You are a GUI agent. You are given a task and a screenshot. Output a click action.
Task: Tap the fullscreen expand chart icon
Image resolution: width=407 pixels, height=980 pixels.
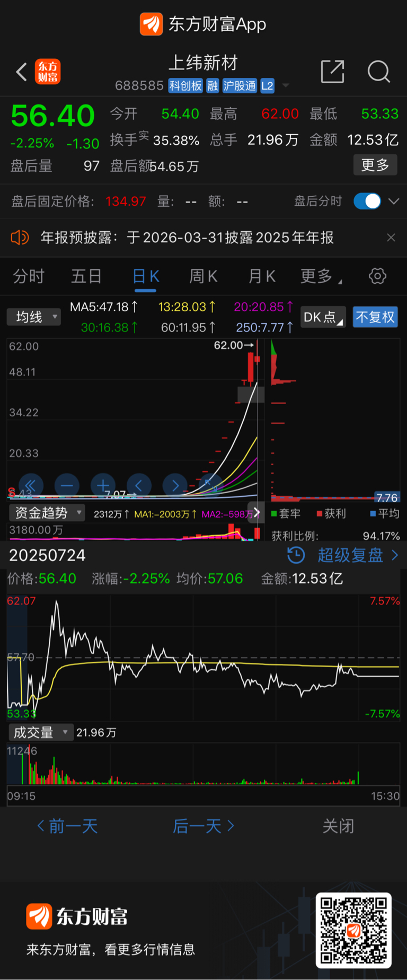(x=211, y=485)
